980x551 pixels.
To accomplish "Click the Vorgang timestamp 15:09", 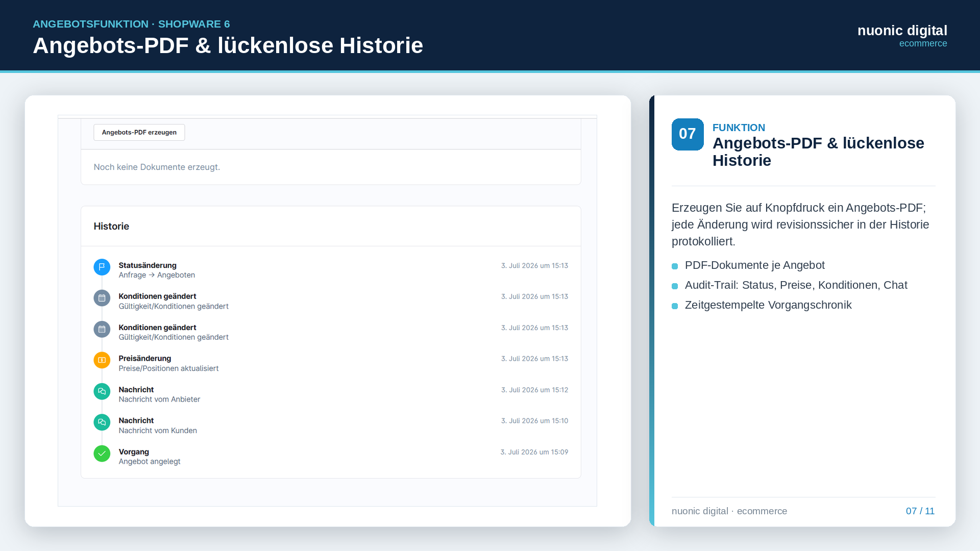I will coord(534,452).
